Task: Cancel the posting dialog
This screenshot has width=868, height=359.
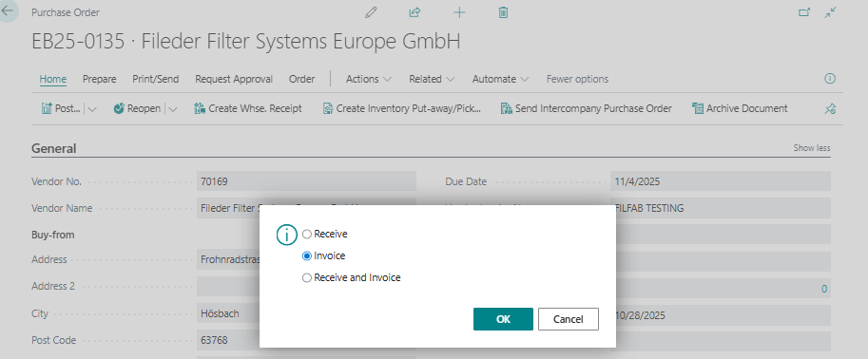Action: 569,319
